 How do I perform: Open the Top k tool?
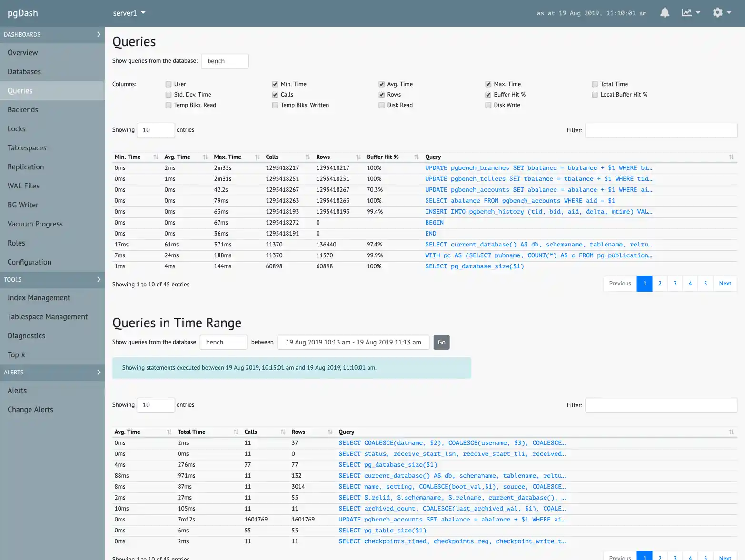[17, 355]
